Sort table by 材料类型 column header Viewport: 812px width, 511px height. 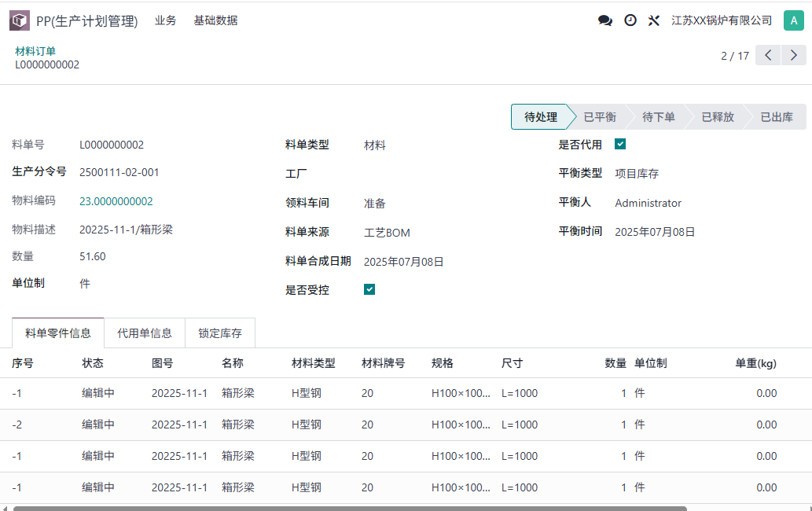pos(314,363)
